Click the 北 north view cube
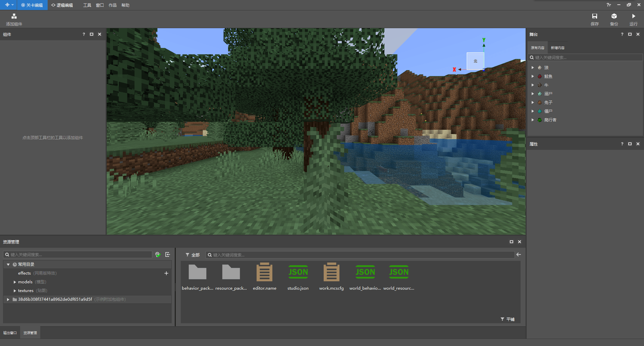This screenshot has width=644, height=346. pyautogui.click(x=475, y=61)
